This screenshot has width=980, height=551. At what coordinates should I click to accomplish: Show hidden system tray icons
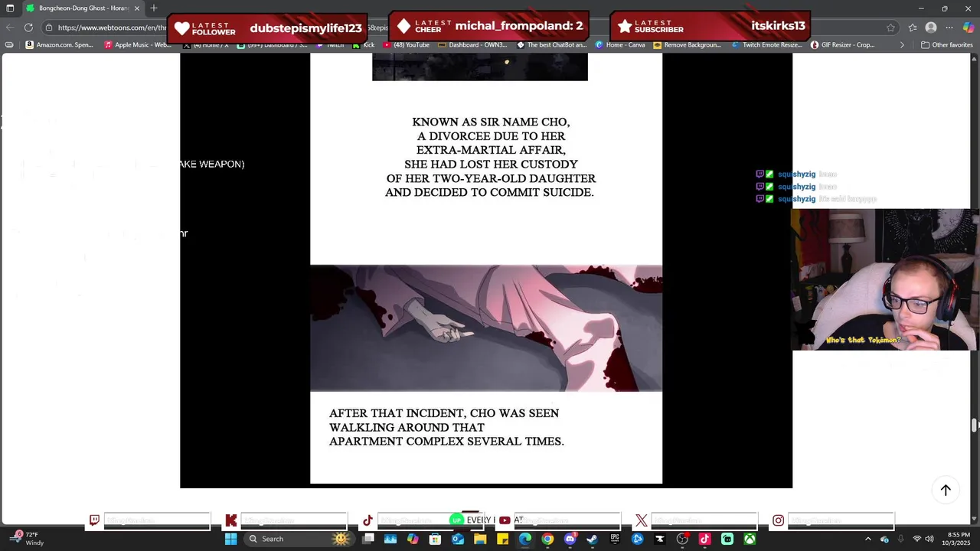867,539
